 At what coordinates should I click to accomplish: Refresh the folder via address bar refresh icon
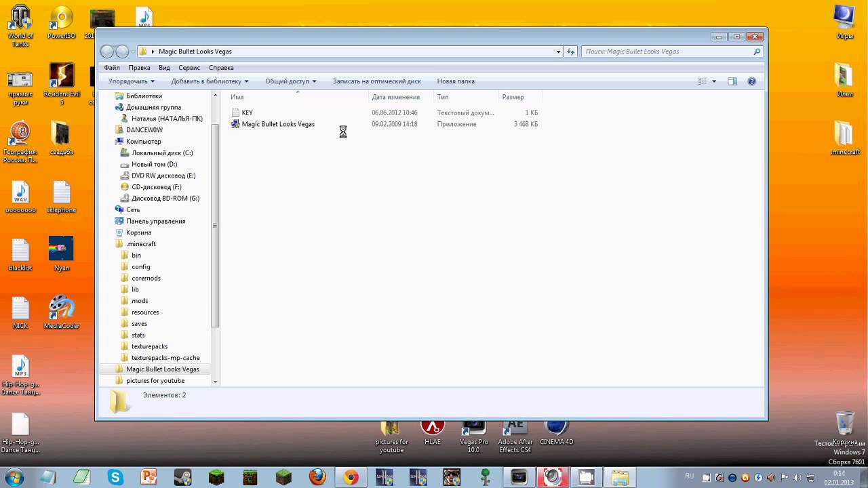570,52
